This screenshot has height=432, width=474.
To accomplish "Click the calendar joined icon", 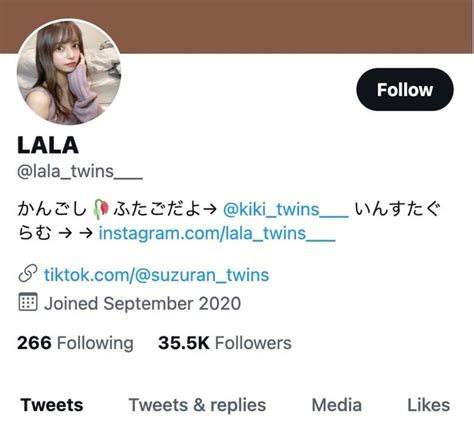I will pyautogui.click(x=28, y=302).
